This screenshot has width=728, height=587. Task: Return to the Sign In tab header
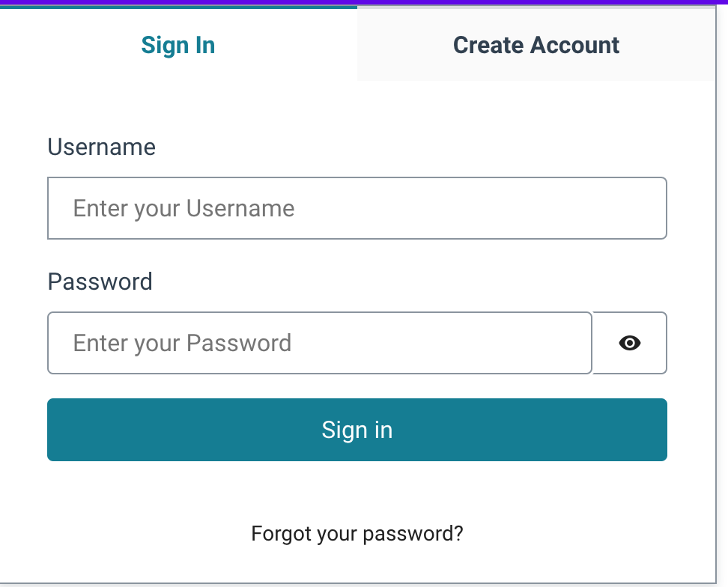178,45
